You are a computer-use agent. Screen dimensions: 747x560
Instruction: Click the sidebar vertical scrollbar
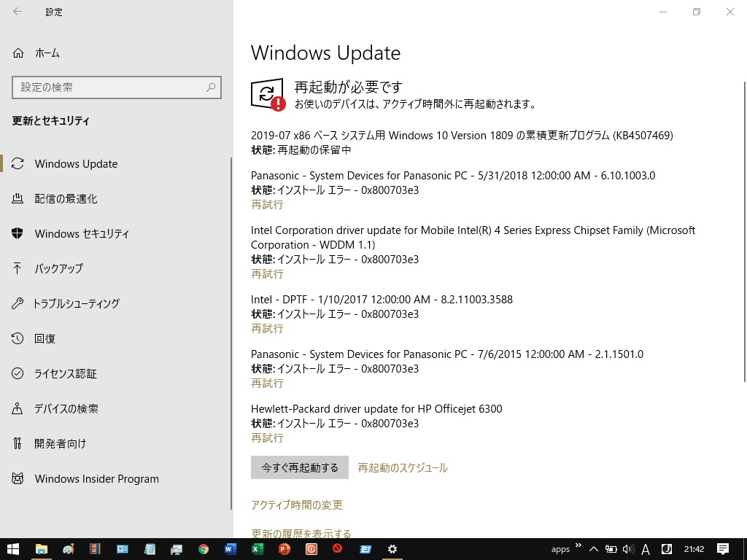click(231, 333)
